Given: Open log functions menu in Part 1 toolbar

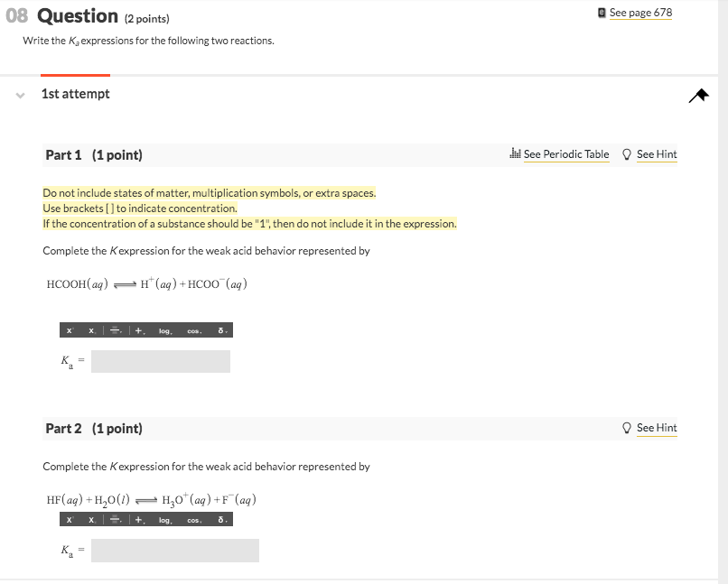Looking at the screenshot, I should pos(165,330).
